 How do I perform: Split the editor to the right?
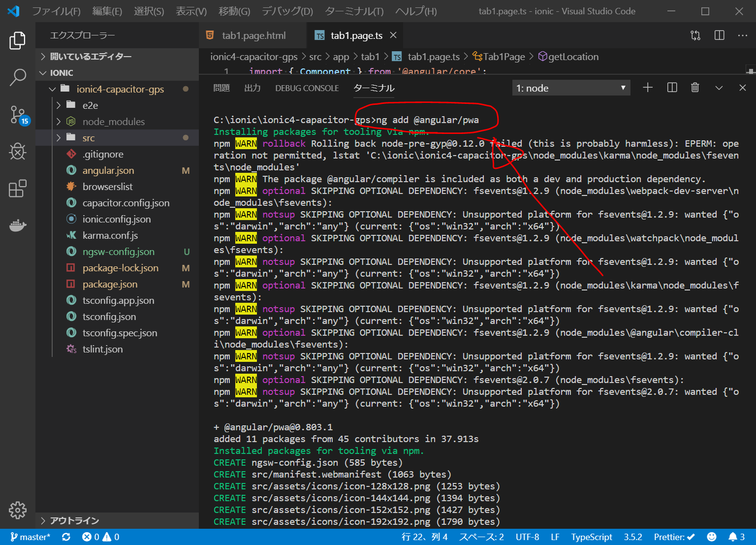[x=719, y=35]
